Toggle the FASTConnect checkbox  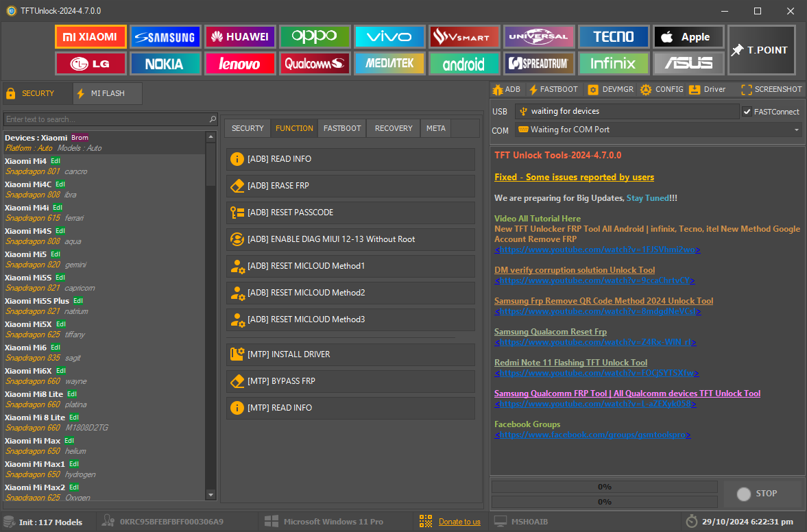pos(747,112)
